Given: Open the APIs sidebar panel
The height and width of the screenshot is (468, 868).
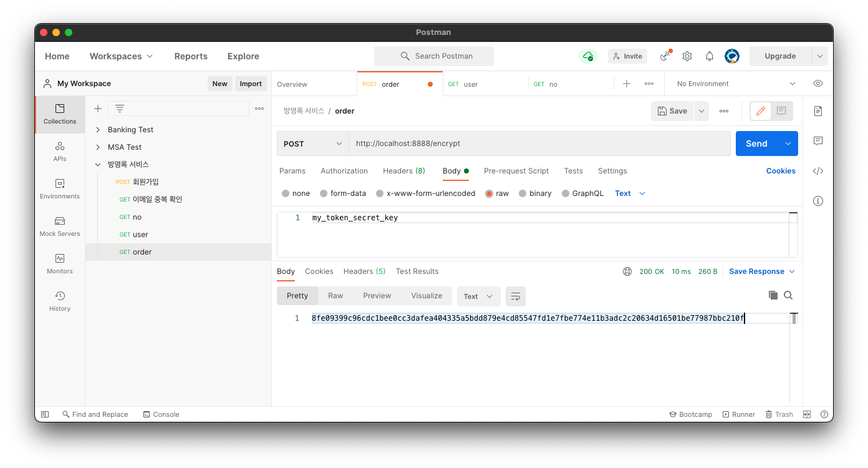Looking at the screenshot, I should (60, 152).
